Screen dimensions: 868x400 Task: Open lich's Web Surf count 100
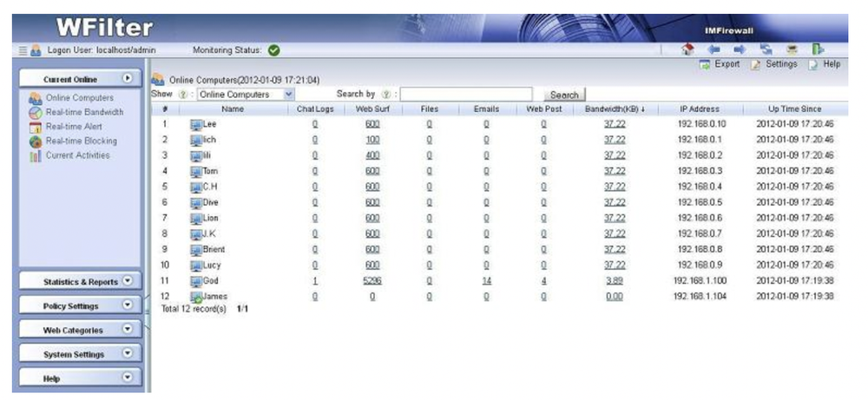click(372, 140)
